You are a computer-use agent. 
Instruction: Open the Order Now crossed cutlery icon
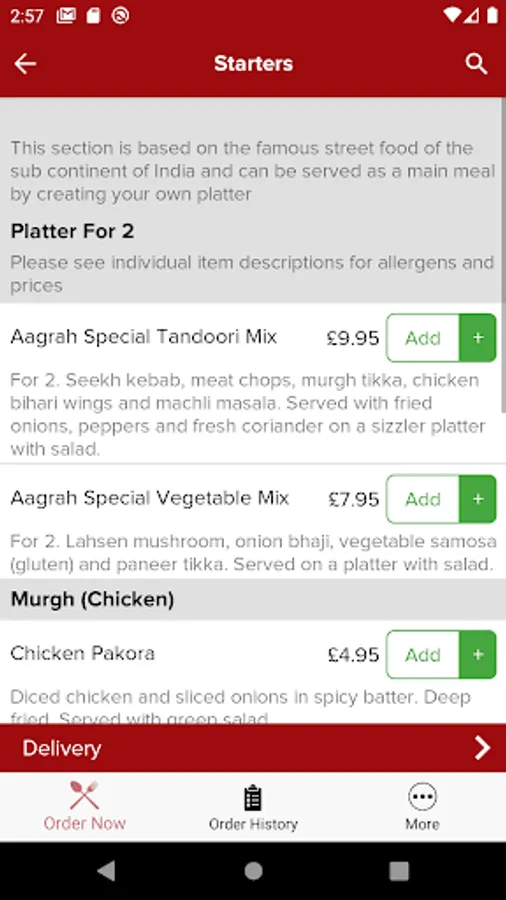click(x=84, y=795)
